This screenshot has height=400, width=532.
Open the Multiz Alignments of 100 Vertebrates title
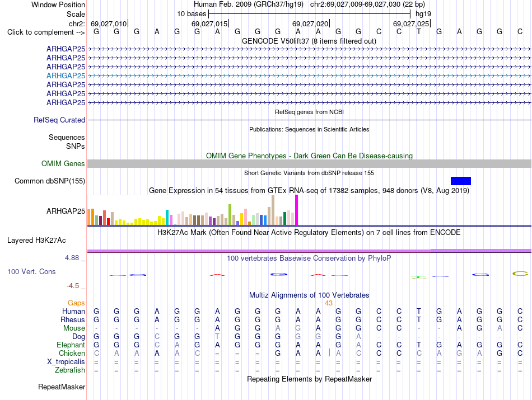(x=309, y=295)
